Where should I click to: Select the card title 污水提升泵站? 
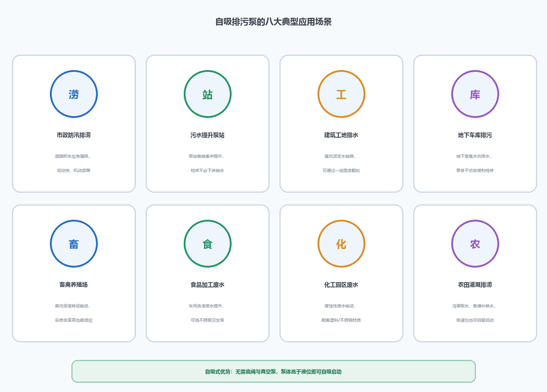click(x=208, y=135)
